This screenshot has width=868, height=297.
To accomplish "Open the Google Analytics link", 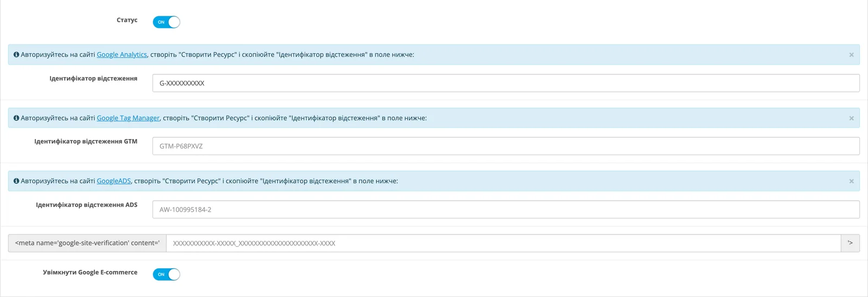I will [x=122, y=55].
